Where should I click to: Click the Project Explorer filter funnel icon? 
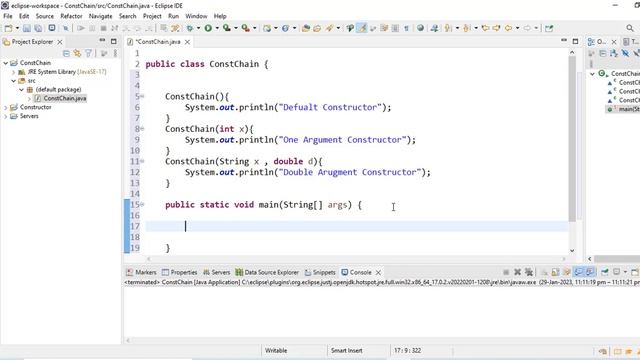[89, 53]
